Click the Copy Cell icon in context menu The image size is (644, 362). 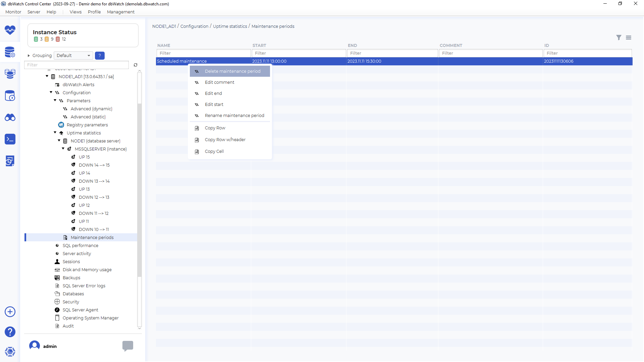(197, 152)
